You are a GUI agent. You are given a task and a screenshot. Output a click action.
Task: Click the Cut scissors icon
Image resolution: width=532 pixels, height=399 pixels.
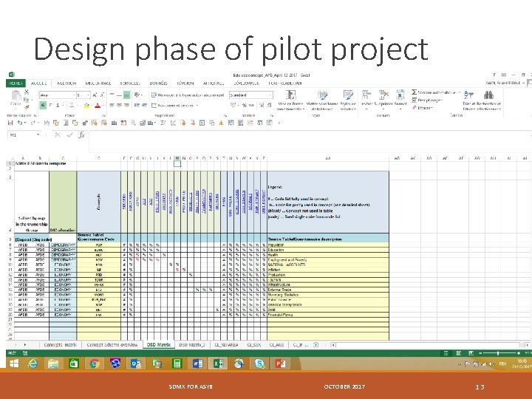(x=27, y=92)
